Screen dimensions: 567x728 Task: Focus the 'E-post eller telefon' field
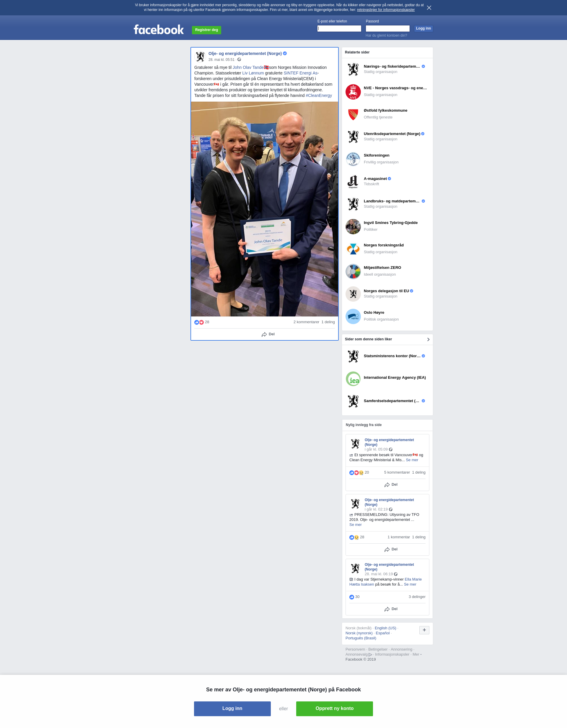coord(339,29)
